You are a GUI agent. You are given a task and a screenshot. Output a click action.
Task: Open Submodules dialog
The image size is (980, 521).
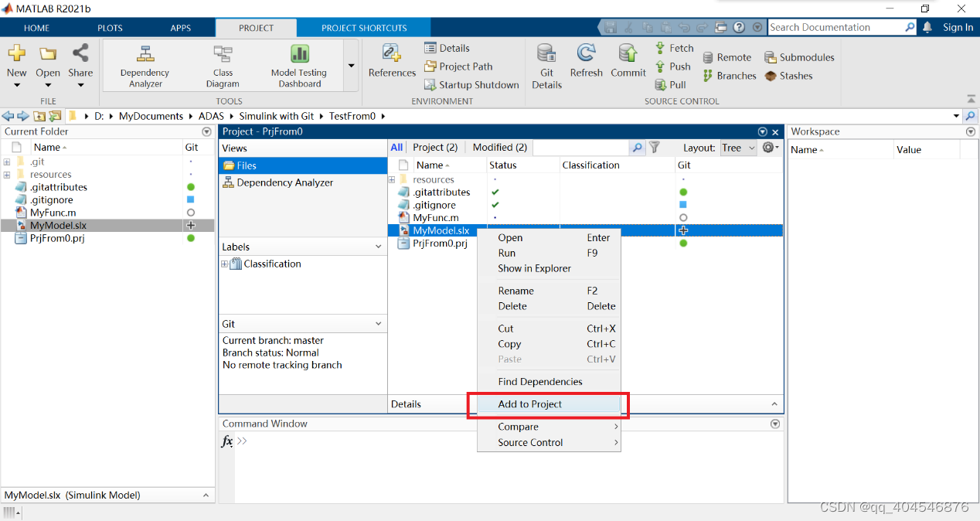[799, 57]
